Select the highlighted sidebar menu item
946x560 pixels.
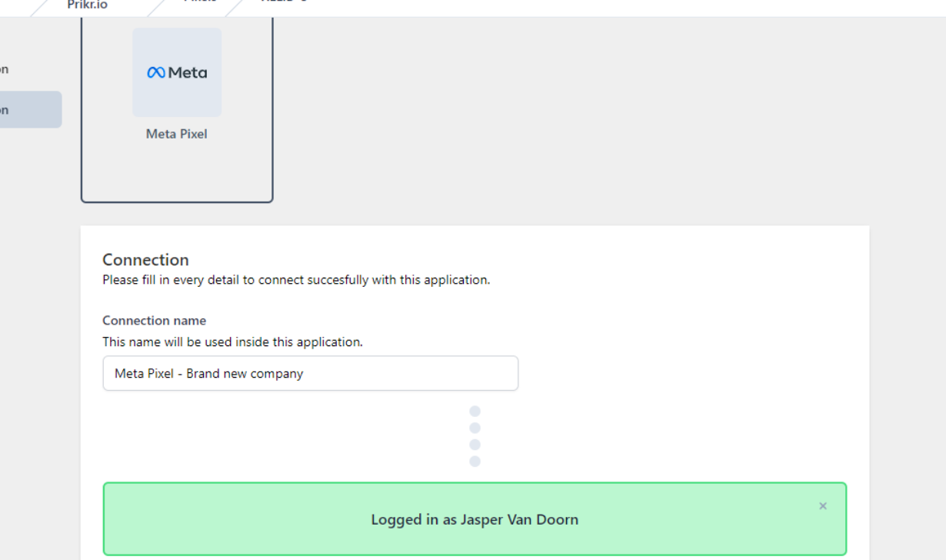click(x=29, y=109)
